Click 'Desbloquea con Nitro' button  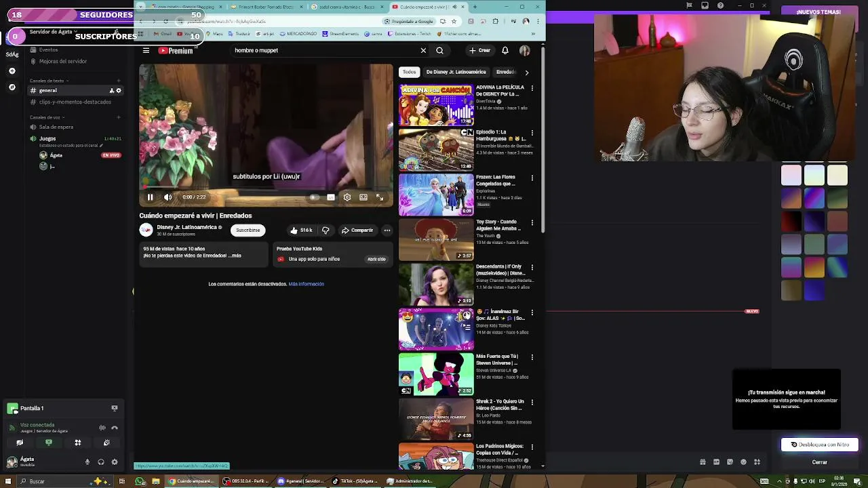click(820, 445)
